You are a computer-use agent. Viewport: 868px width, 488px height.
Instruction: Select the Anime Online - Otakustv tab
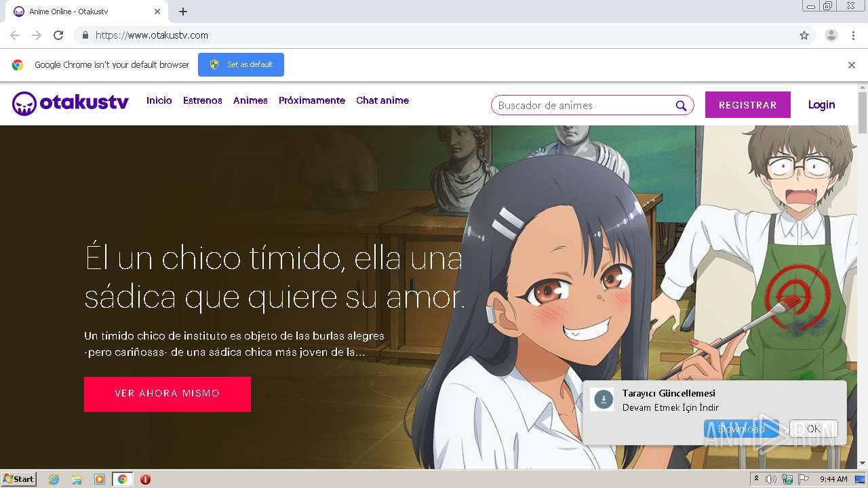click(87, 12)
